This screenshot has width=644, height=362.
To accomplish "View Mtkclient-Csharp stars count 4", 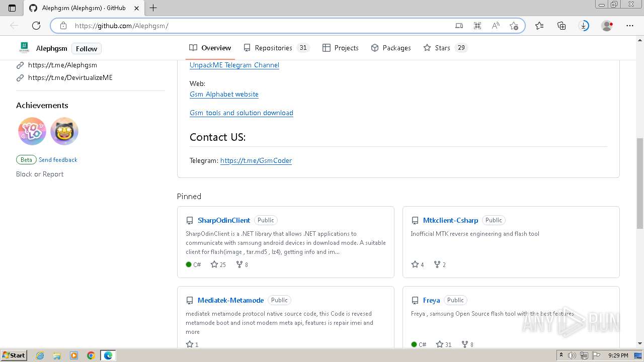I will 418,264.
